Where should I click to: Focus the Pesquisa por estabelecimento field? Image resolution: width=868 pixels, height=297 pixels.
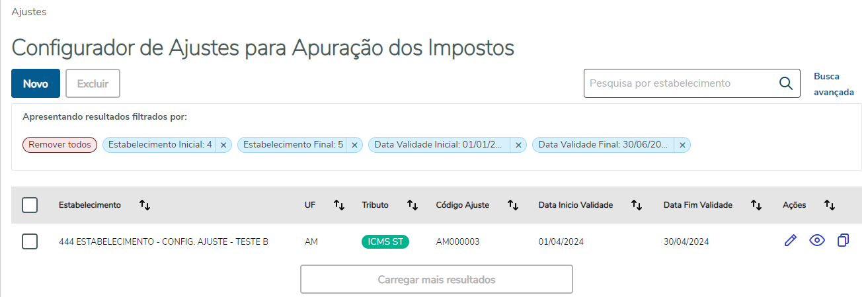678,83
